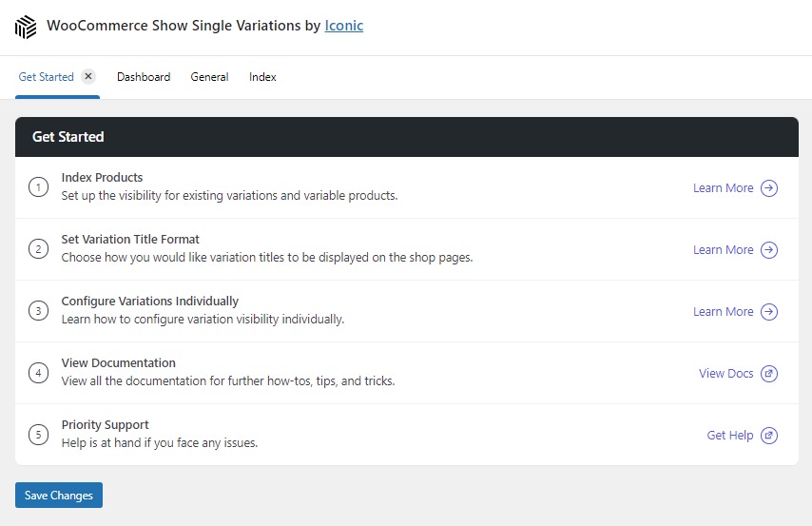Click the WooCommerce Show Single Variations title
The width and height of the screenshot is (812, 526).
pyautogui.click(x=184, y=26)
